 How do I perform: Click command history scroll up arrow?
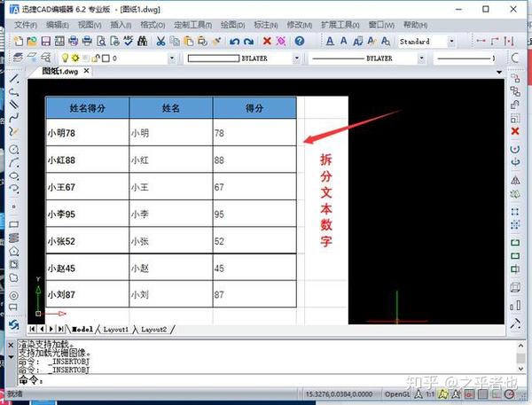pyautogui.click(x=520, y=346)
